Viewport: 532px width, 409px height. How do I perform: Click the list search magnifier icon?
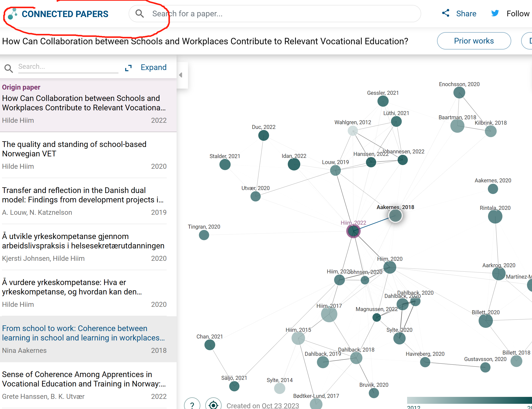coord(9,68)
